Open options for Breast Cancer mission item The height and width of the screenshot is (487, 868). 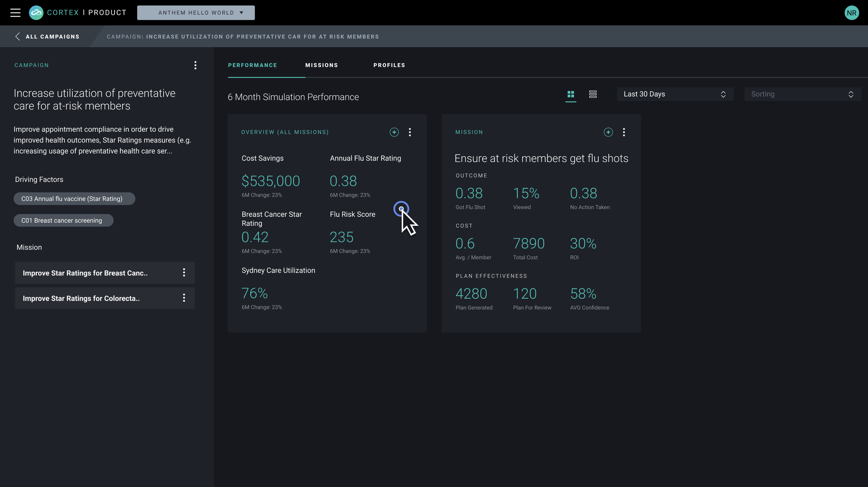pyautogui.click(x=184, y=273)
